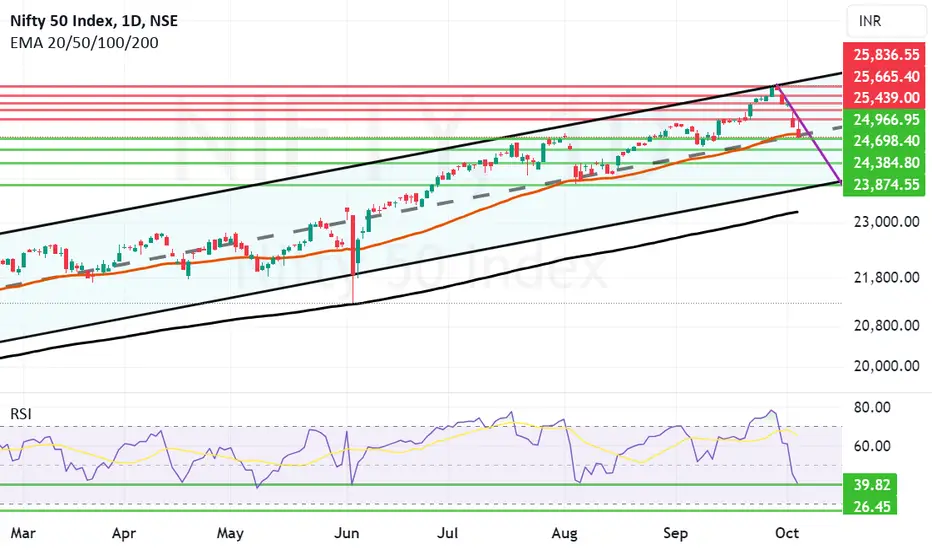The width and height of the screenshot is (932, 550).
Task: Click the 24,384.80 price label
Action: point(885,162)
